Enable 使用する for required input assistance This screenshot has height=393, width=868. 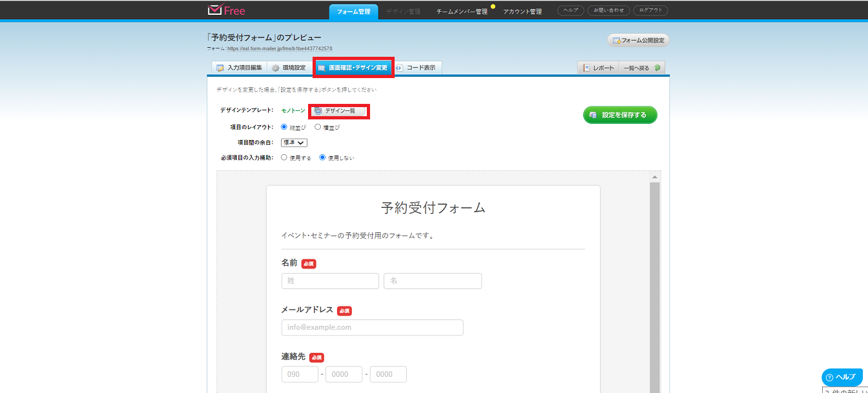[x=284, y=157]
